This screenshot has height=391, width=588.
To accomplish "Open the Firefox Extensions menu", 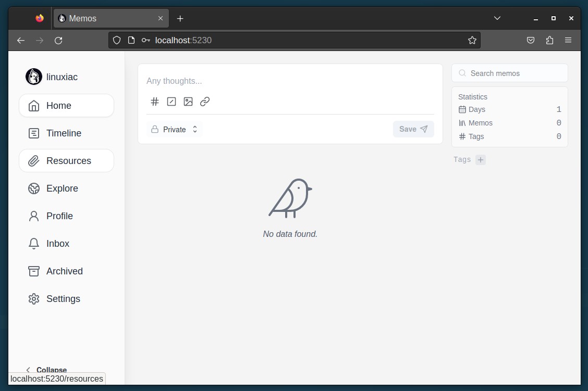I will 550,41.
